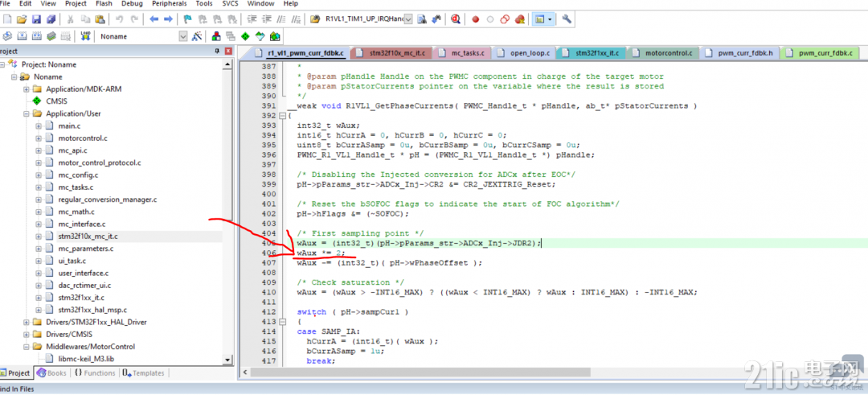Click the File Extensions and Books icon

pos(216,36)
